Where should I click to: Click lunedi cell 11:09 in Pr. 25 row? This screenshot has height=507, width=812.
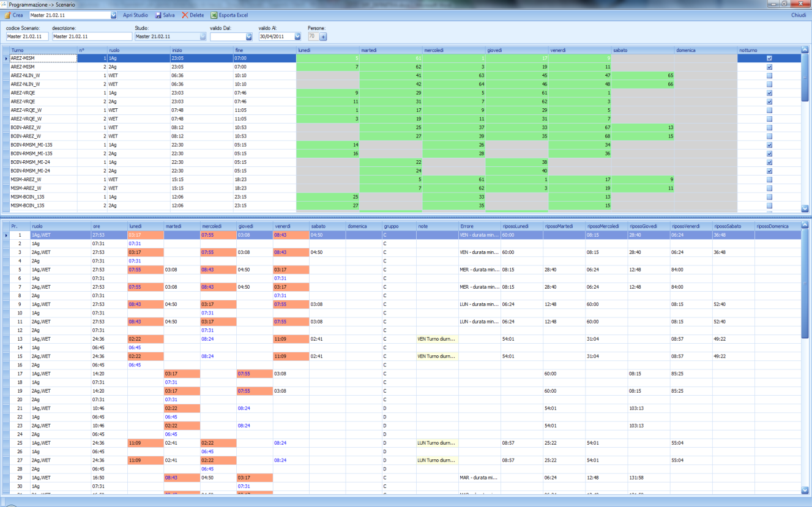coord(145,443)
